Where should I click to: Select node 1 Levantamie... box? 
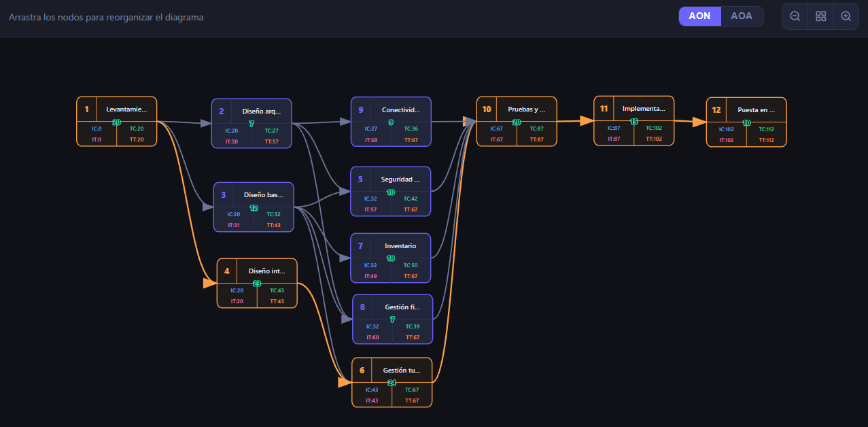pos(117,121)
